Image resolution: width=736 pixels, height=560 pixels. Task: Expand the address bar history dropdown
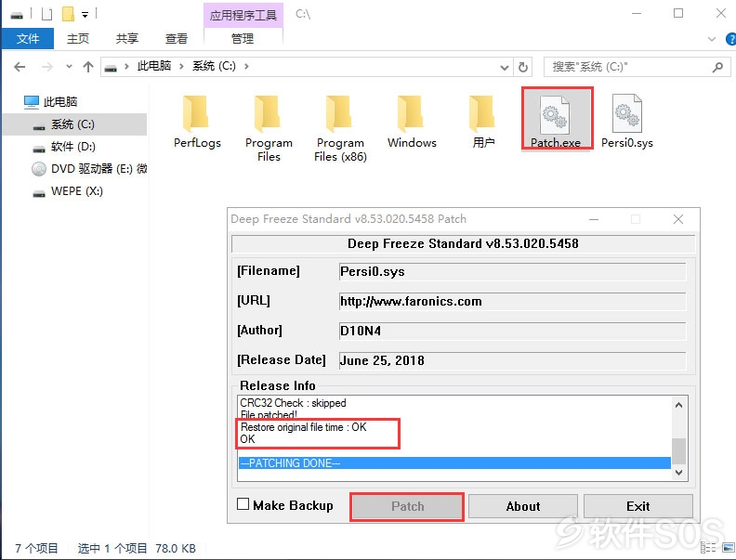pyautogui.click(x=505, y=68)
